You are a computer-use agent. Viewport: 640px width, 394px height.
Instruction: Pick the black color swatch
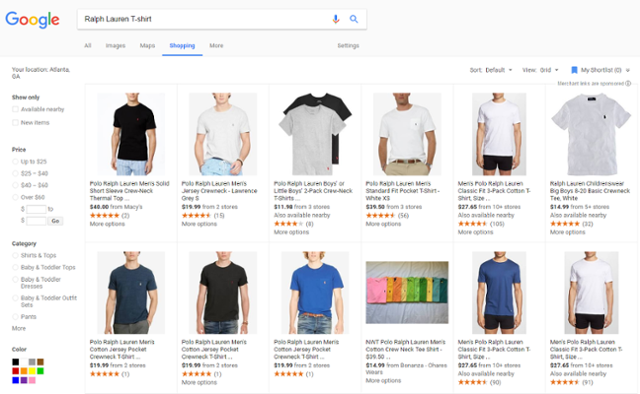click(x=16, y=362)
